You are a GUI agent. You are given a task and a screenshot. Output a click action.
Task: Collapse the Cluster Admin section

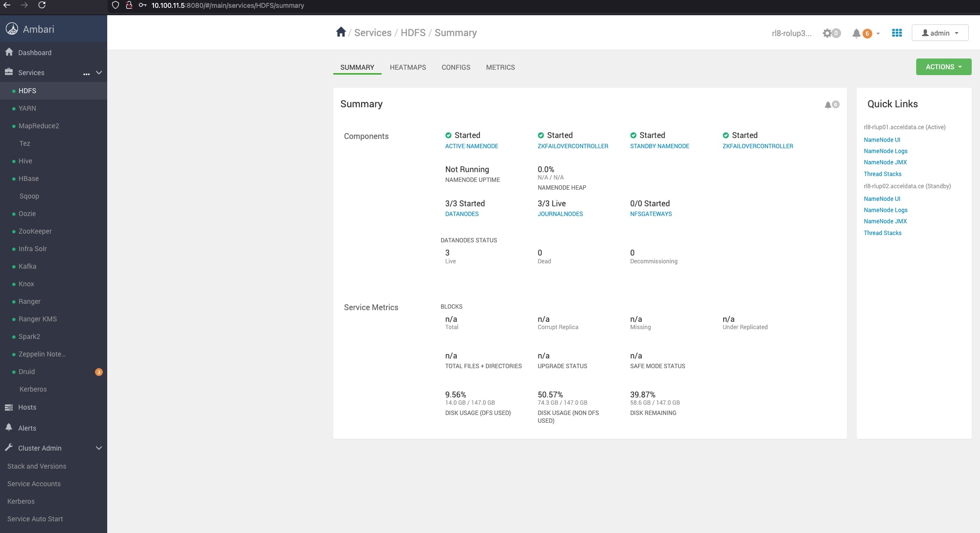(x=99, y=448)
